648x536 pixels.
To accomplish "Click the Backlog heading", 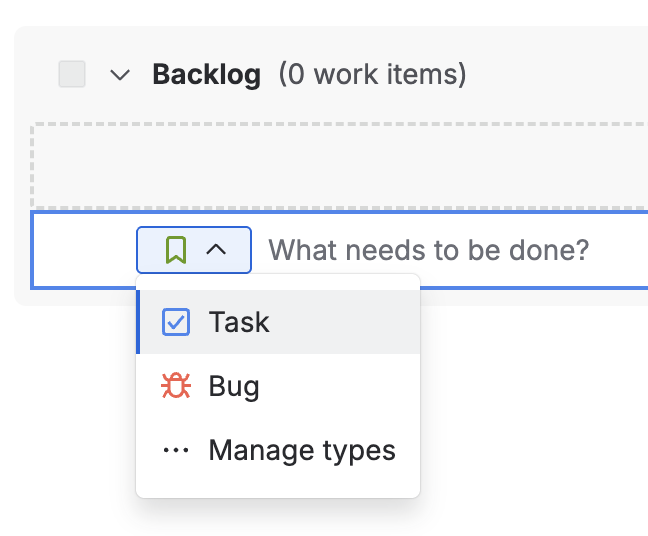I will pos(206,74).
